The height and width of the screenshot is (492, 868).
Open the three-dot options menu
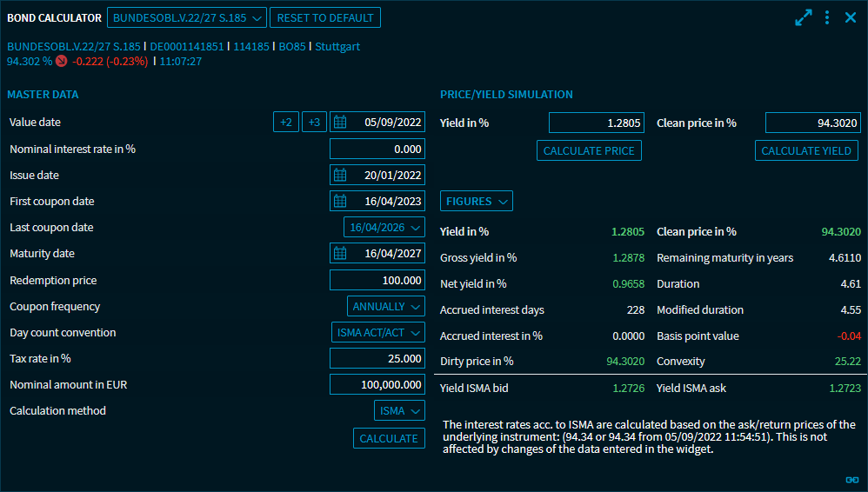pyautogui.click(x=827, y=17)
